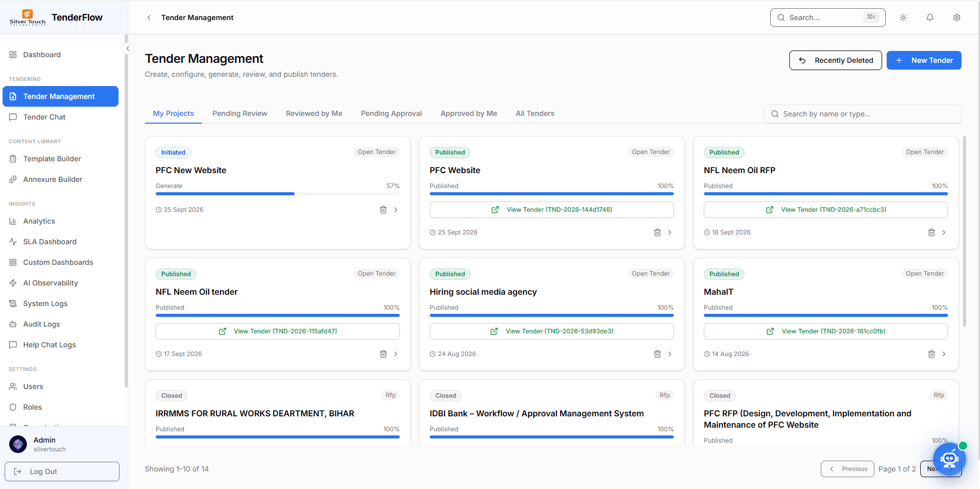The height and width of the screenshot is (489, 980).
Task: Click the PFC New Website progress bar
Action: click(x=278, y=194)
